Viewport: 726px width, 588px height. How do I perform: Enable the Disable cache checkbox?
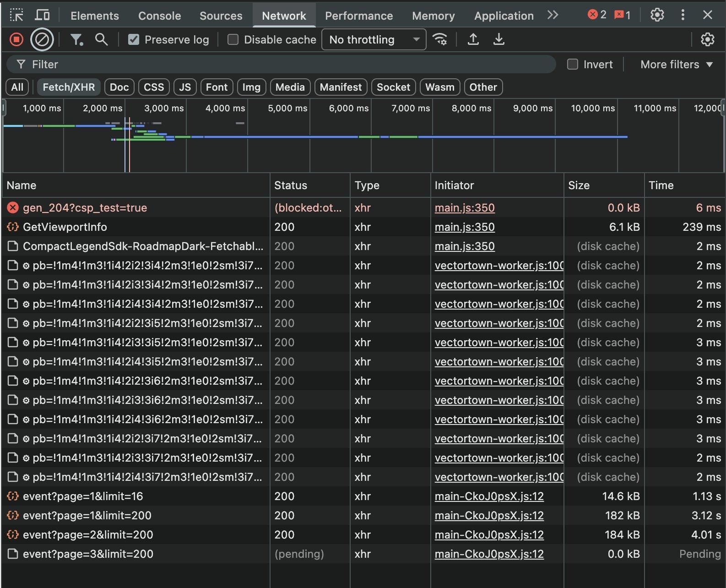[233, 40]
